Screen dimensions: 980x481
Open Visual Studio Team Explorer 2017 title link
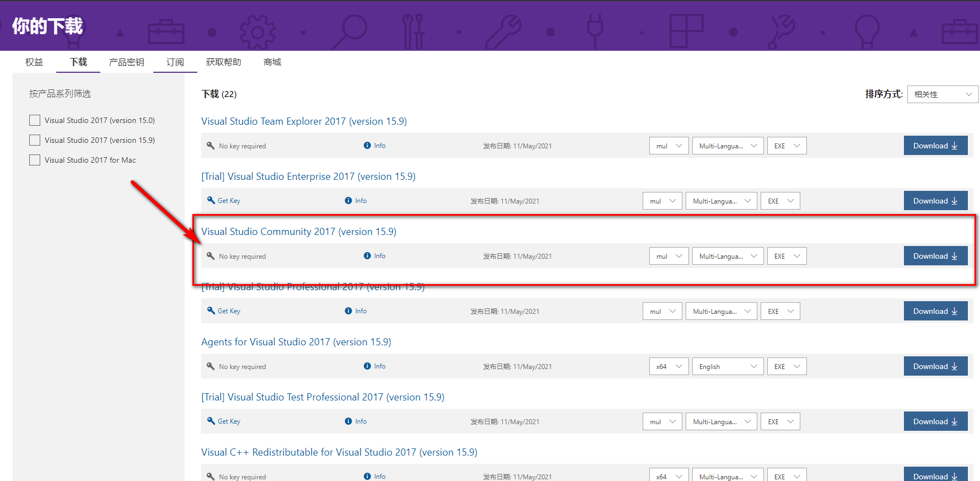pyautogui.click(x=304, y=121)
